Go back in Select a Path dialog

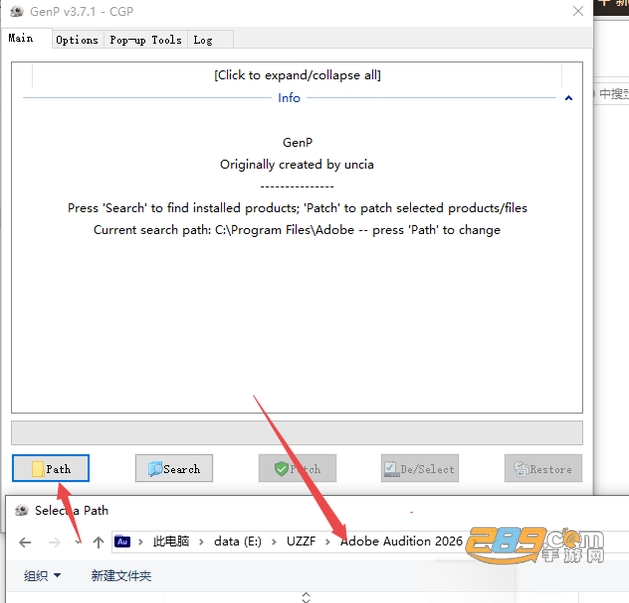coord(25,542)
